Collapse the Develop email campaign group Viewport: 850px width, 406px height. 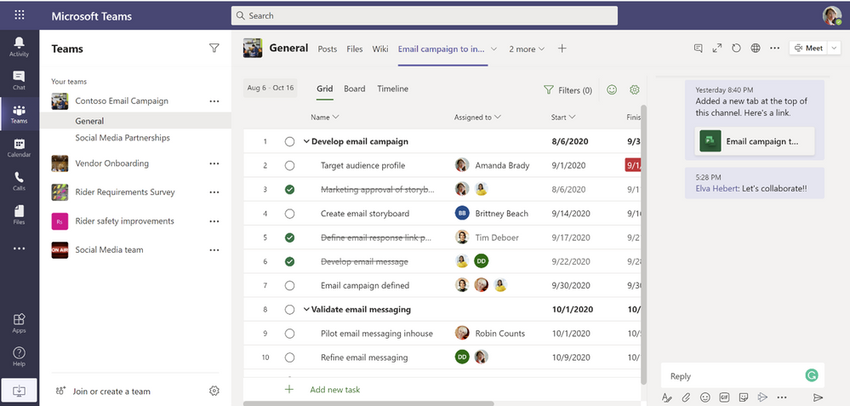(x=306, y=141)
